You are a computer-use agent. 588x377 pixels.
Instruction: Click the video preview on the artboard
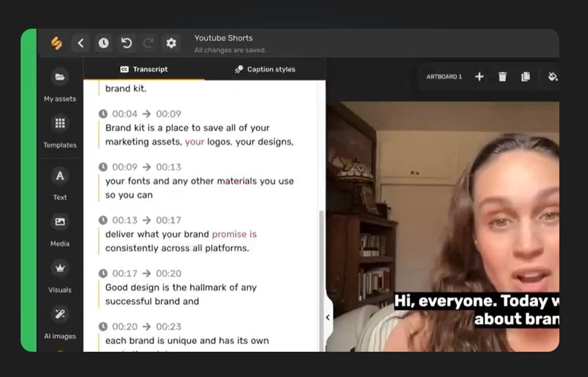coord(442,226)
